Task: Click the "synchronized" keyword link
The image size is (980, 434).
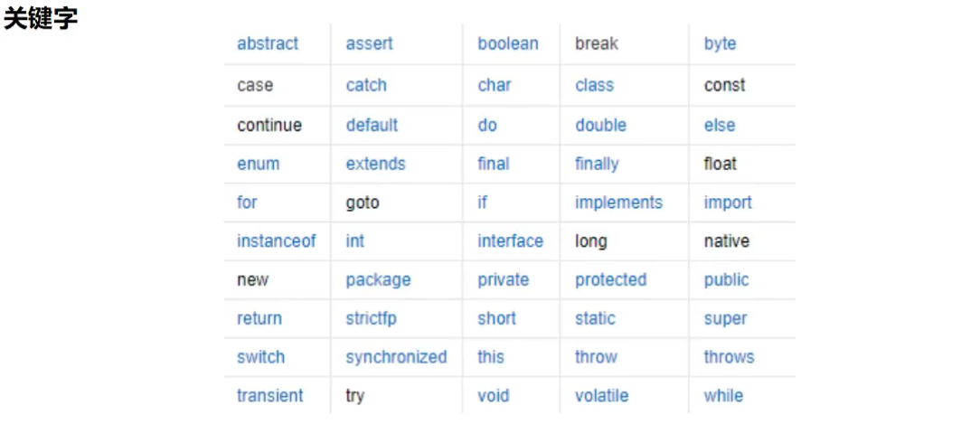Action: click(396, 357)
